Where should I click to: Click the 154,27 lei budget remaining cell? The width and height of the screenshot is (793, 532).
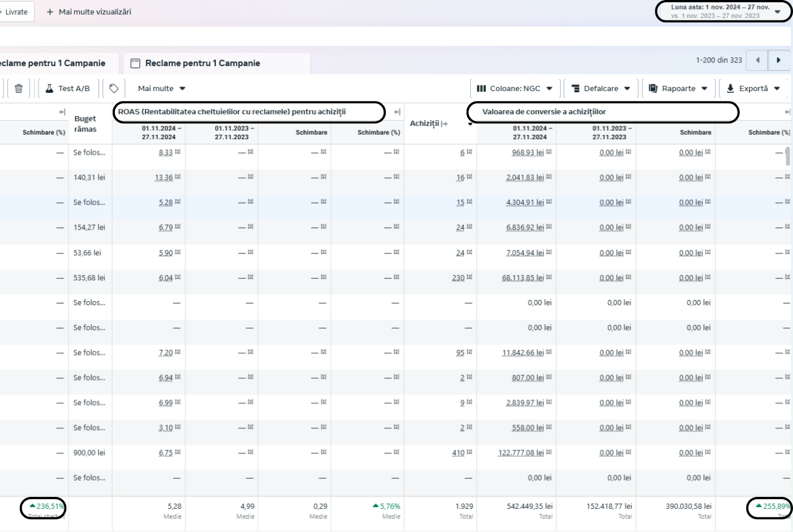coord(89,228)
